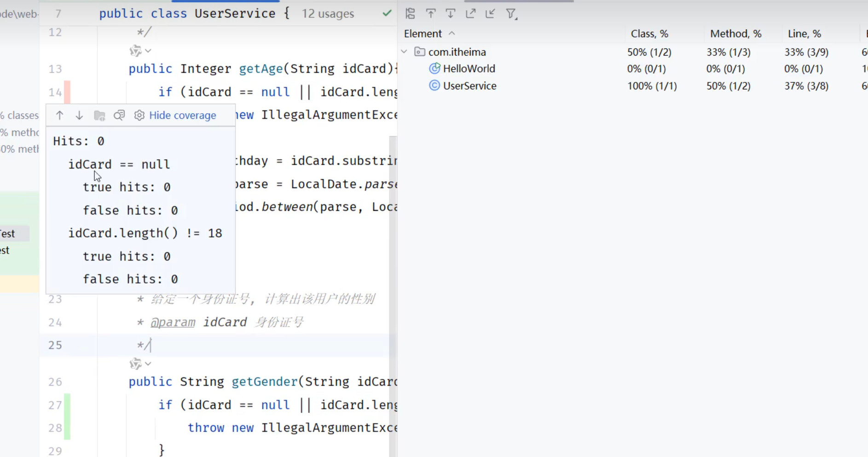Open the coverage filter funnel menu
Image resolution: width=868 pixels, height=457 pixels.
[511, 14]
